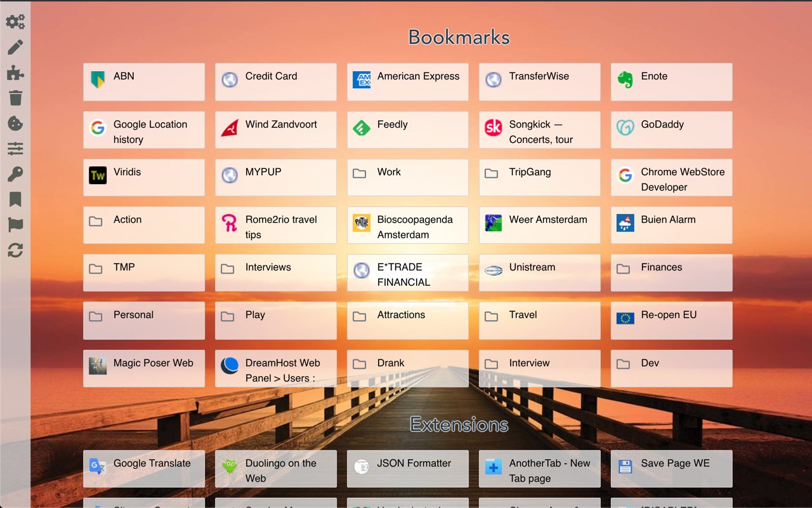The image size is (812, 508).
Task: Open the MYPUP bookmark
Action: click(x=276, y=177)
